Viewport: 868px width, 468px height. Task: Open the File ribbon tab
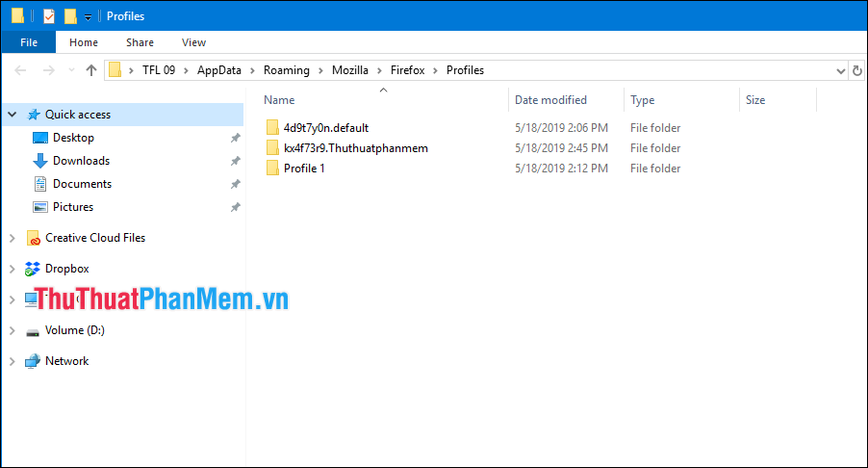[29, 42]
